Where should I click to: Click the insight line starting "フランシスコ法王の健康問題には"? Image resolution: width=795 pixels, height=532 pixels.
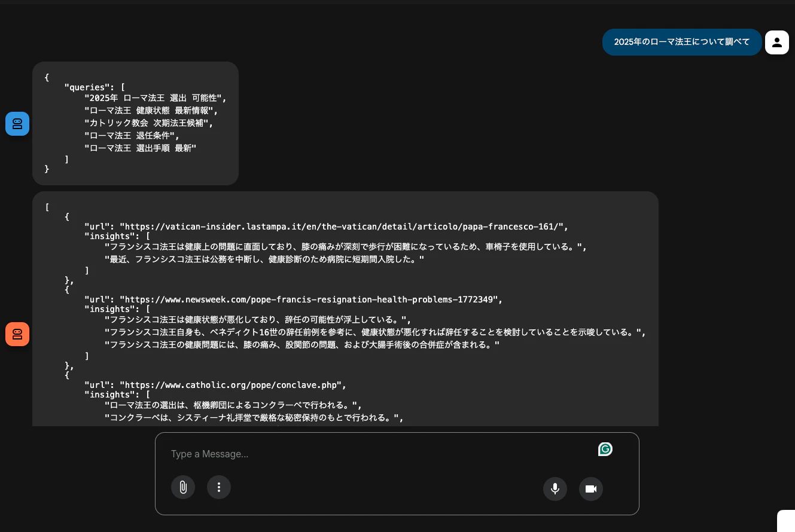302,345
